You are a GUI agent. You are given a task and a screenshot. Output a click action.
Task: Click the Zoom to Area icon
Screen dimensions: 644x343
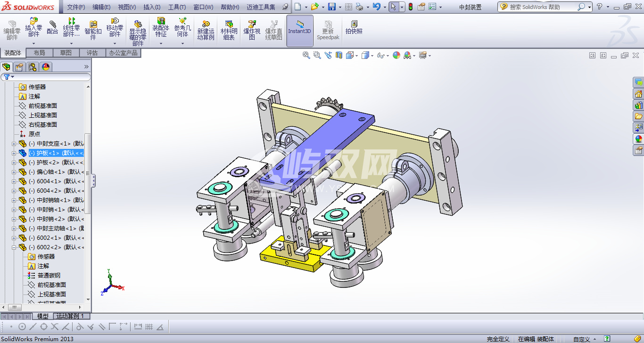pos(317,55)
